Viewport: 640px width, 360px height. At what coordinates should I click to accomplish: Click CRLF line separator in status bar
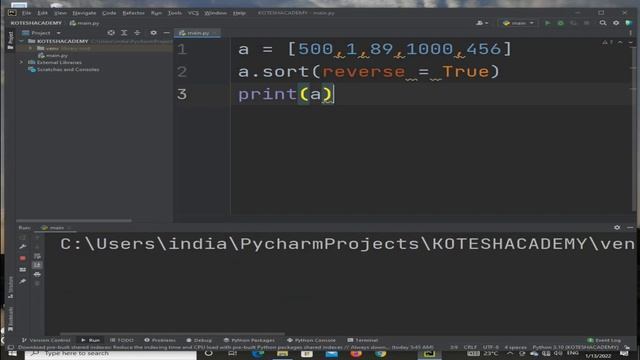[470, 347]
